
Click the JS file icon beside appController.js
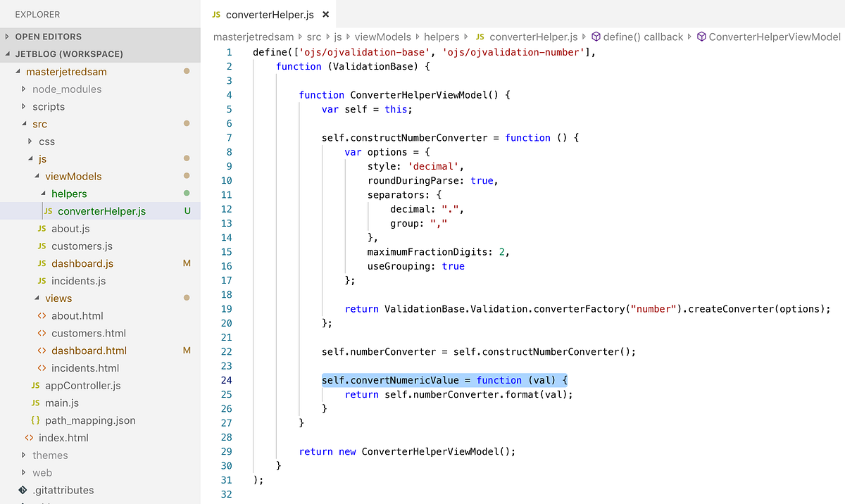coord(35,385)
